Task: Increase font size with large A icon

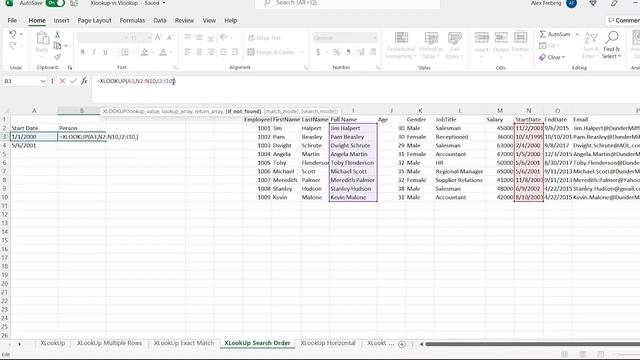Action: [158, 38]
